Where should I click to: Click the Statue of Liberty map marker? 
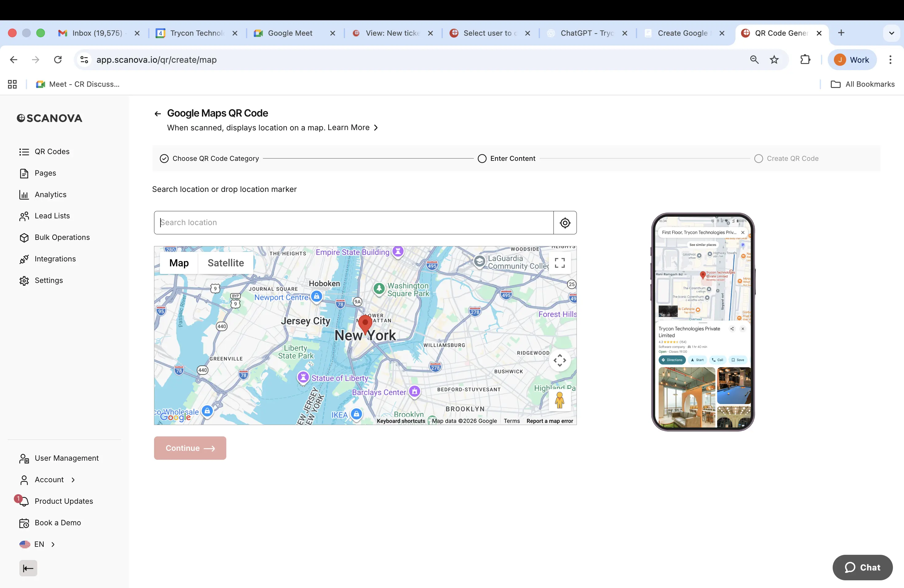[x=303, y=378]
